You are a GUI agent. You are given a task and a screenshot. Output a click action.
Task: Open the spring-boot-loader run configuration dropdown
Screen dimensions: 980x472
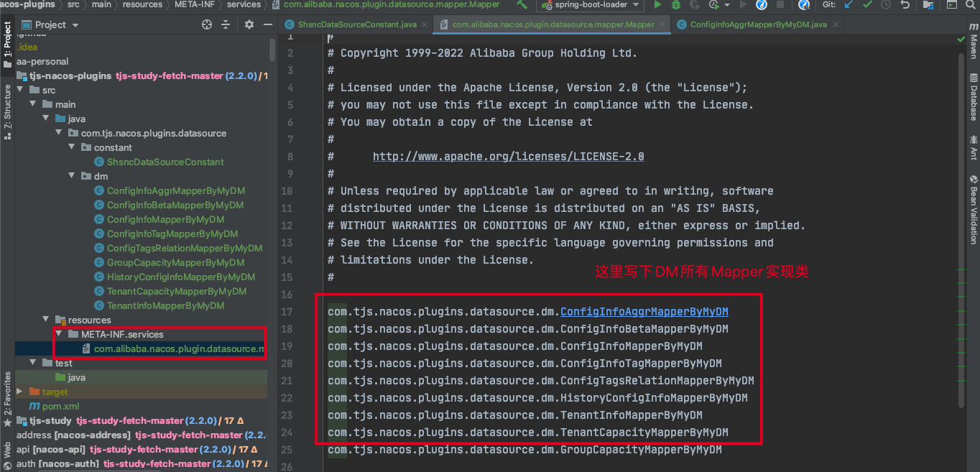[637, 5]
